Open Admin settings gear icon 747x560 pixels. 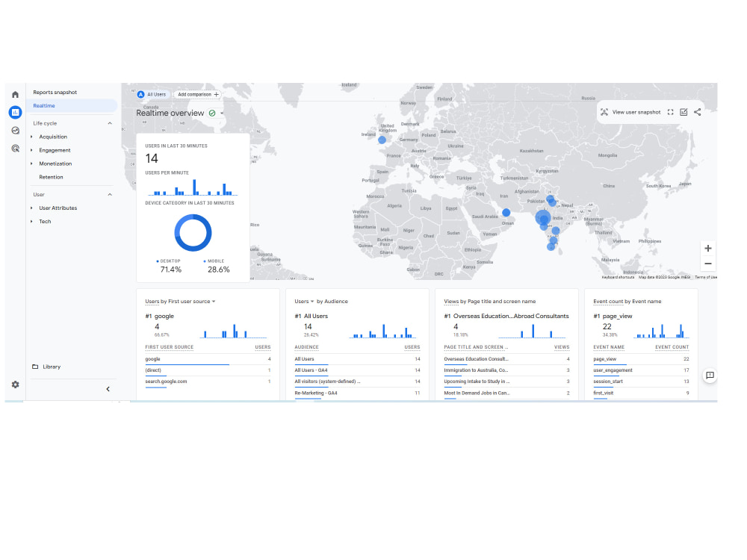tap(15, 385)
